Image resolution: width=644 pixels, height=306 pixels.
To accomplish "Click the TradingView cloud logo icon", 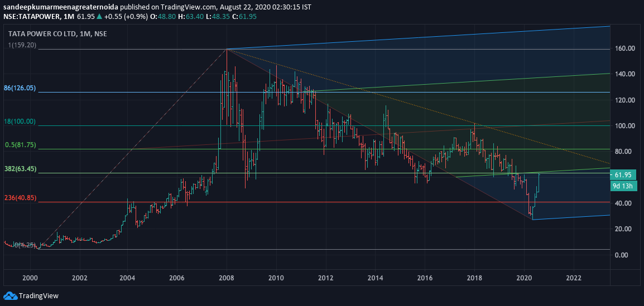I will pyautogui.click(x=10, y=296).
